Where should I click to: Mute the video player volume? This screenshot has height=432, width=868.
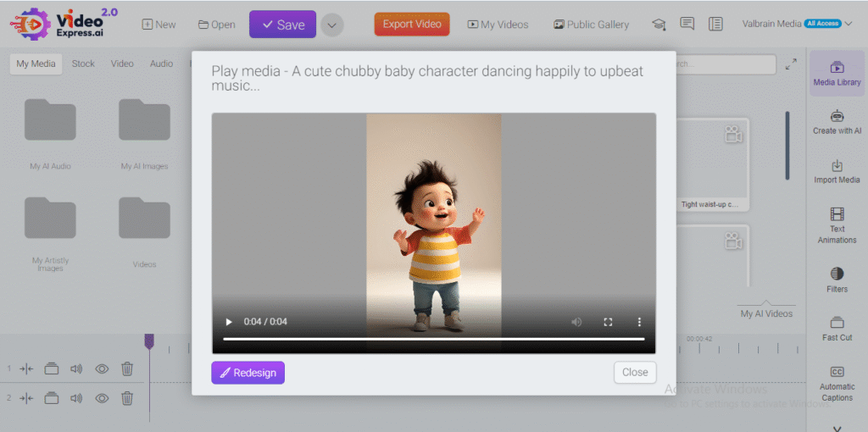click(576, 322)
